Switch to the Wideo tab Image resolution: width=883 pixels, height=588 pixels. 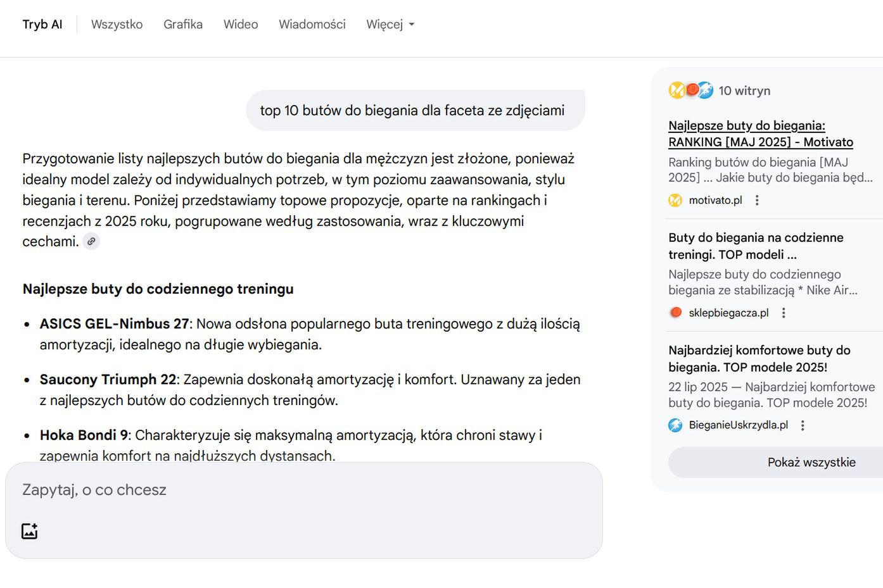click(x=241, y=24)
